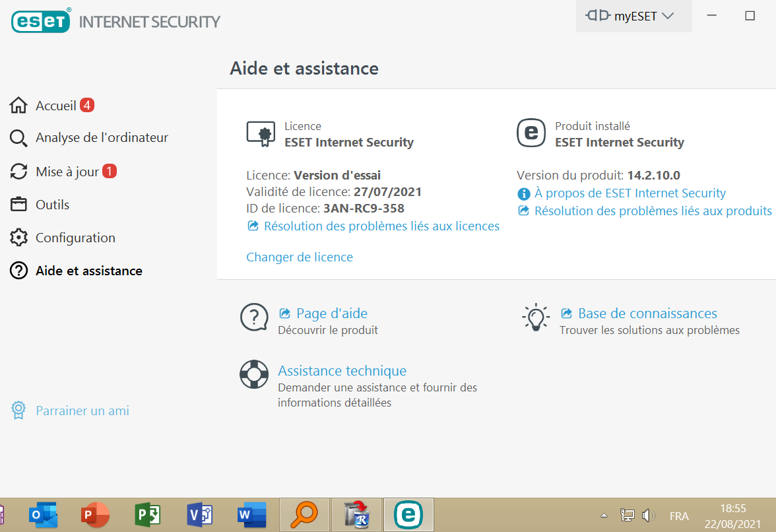Viewport: 776px width, 532px height.
Task: Click the gear icon beside Configuration
Action: (x=18, y=238)
